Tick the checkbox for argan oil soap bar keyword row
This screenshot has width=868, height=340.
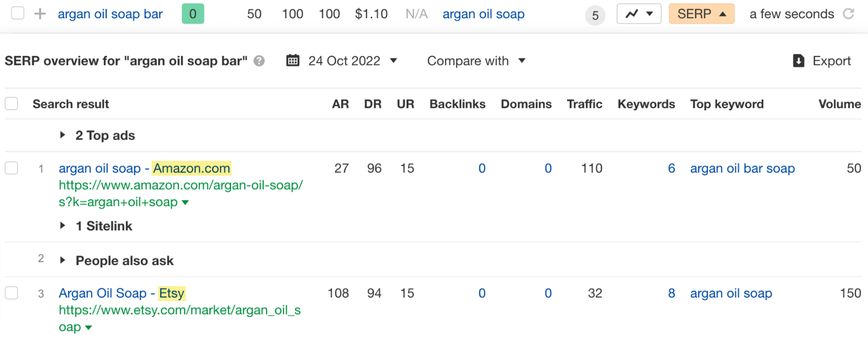pyautogui.click(x=18, y=13)
